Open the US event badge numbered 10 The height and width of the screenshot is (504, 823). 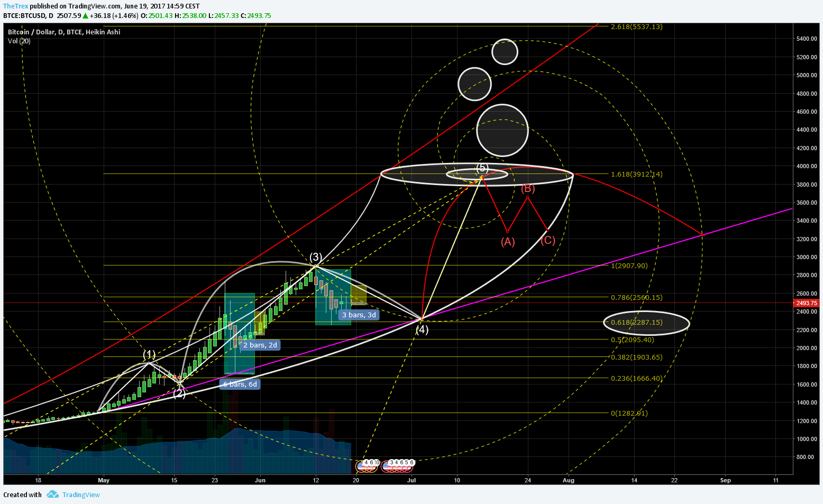376,462
